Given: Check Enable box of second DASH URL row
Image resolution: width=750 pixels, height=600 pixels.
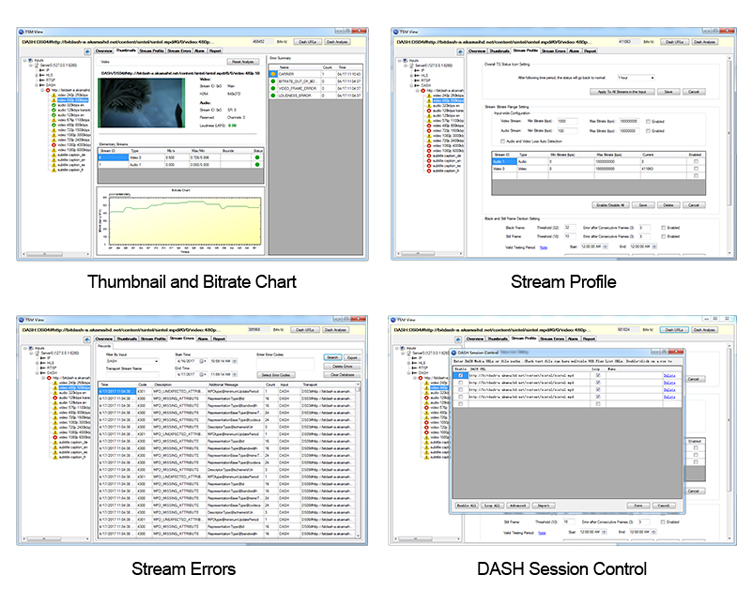Looking at the screenshot, I should [461, 383].
